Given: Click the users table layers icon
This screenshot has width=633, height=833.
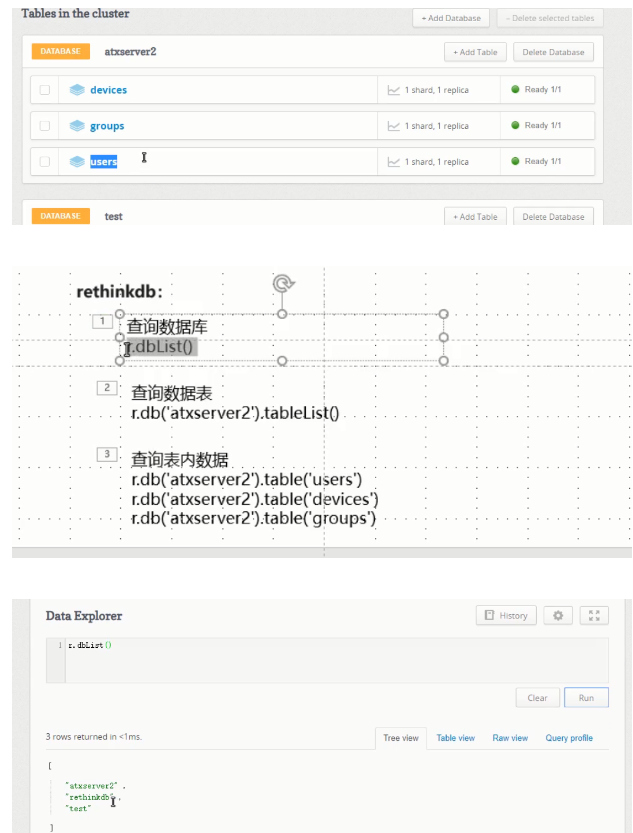Looking at the screenshot, I should point(77,162).
